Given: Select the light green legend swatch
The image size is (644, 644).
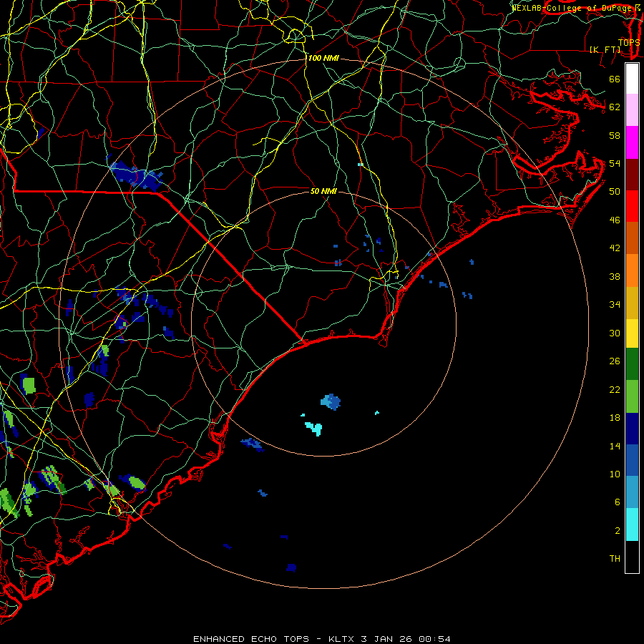Looking at the screenshot, I should coord(632,396).
